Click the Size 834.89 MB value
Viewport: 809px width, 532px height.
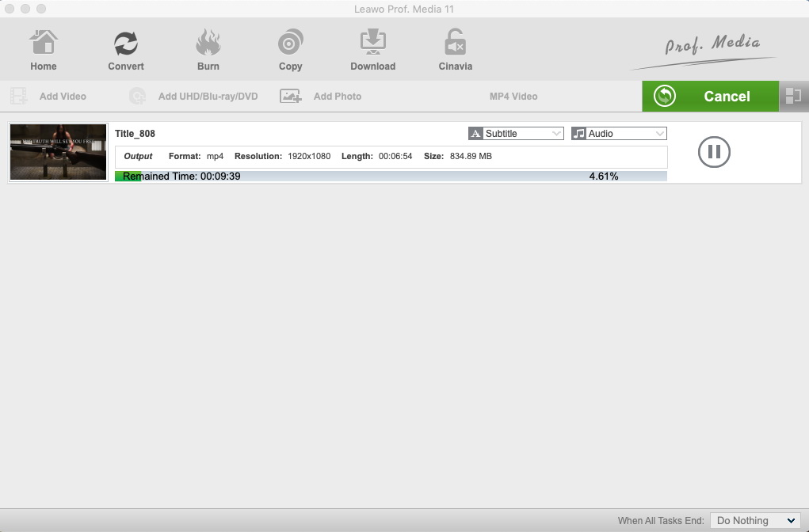tap(471, 156)
